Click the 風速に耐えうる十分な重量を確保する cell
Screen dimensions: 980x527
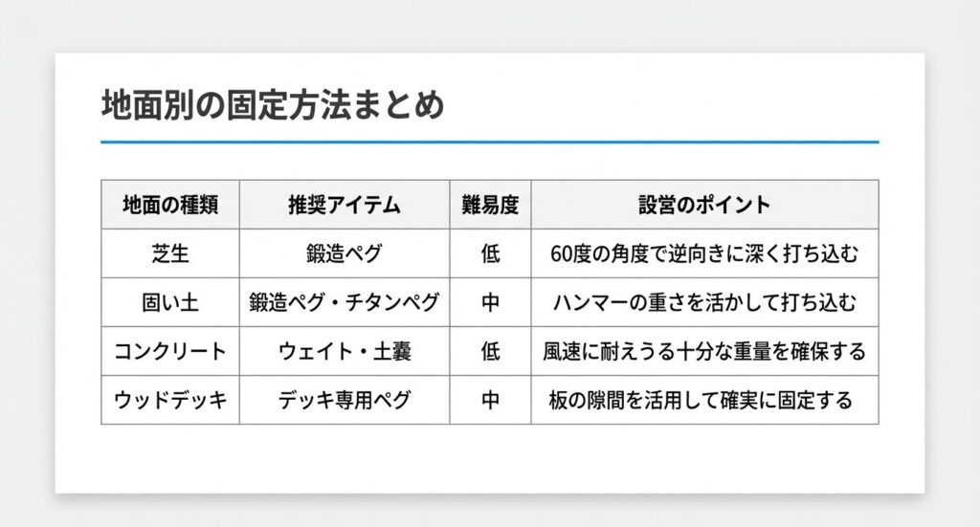704,351
